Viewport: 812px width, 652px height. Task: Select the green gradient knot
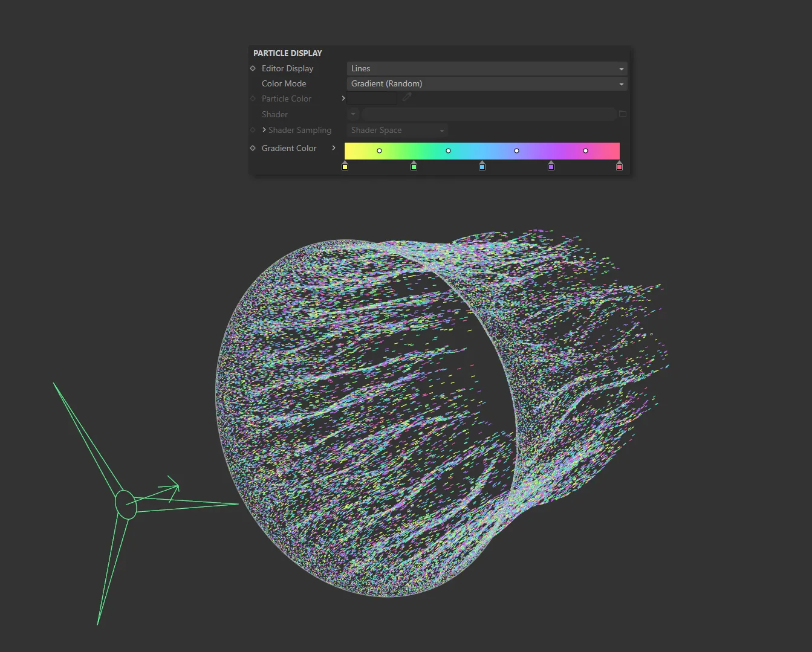(x=414, y=166)
